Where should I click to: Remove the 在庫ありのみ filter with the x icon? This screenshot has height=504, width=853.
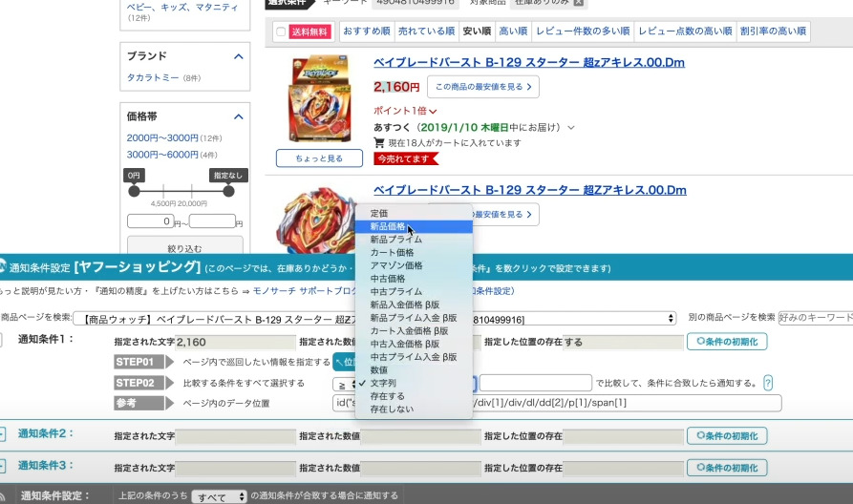[x=579, y=3]
